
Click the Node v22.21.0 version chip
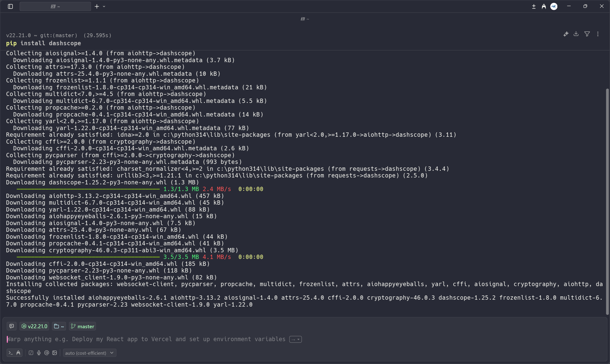(x=34, y=326)
